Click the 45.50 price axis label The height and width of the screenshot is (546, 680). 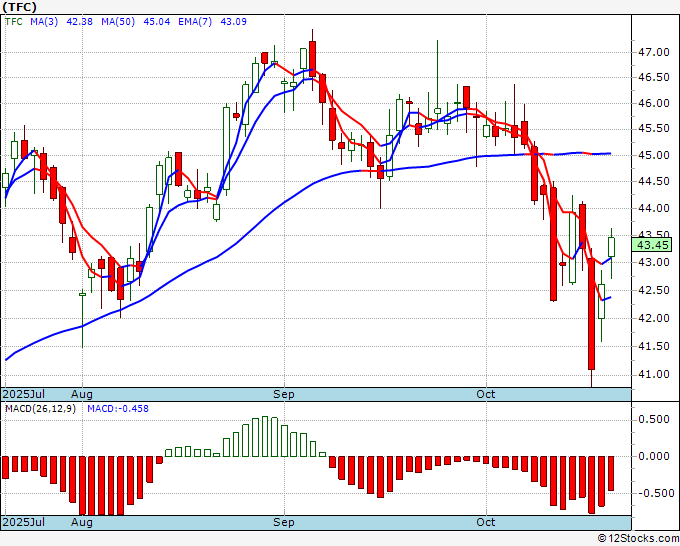click(x=654, y=129)
